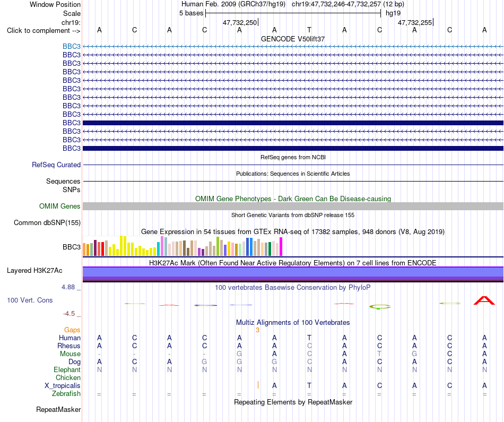
Task: Click the 'RefSeq genes from NCBI' title
Action: [x=293, y=157]
